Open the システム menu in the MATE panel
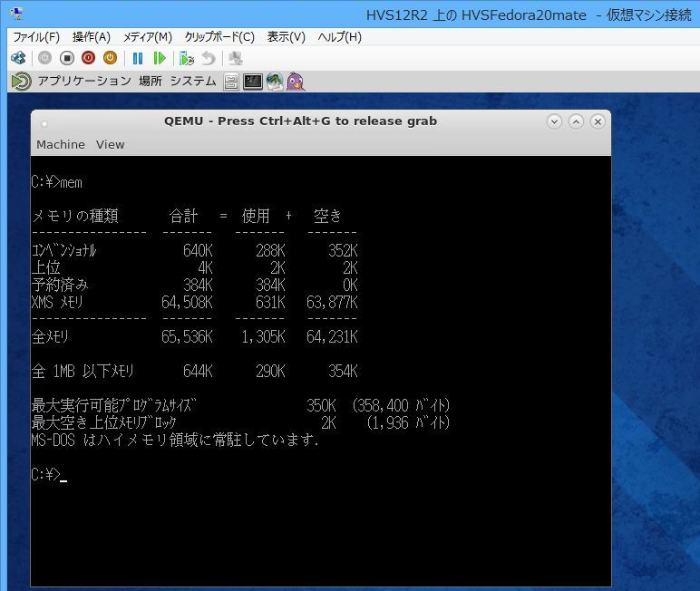This screenshot has height=591, width=700. tap(193, 82)
